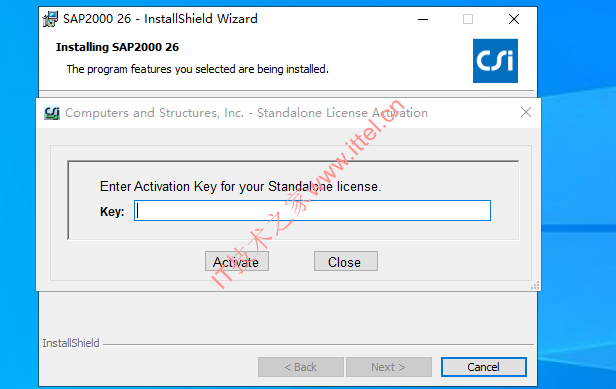The height and width of the screenshot is (389, 616).
Task: Click the blue CSi logo in wizard header
Action: pyautogui.click(x=495, y=61)
